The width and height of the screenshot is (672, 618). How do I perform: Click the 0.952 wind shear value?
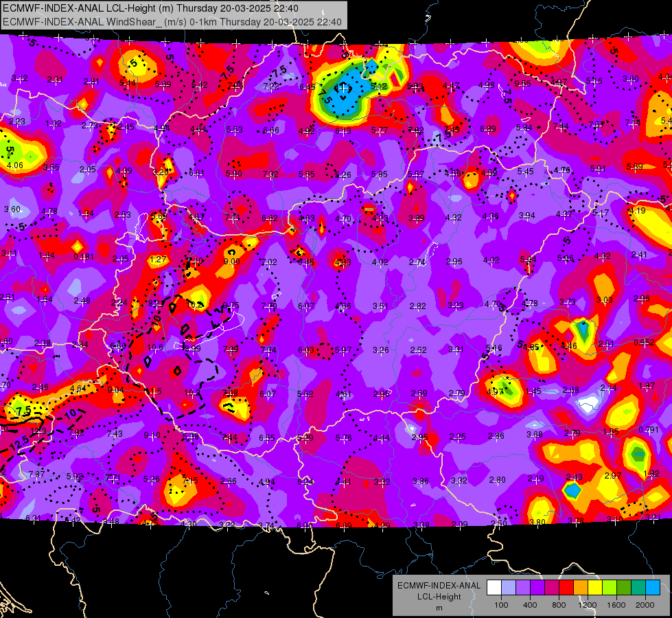coord(644,342)
